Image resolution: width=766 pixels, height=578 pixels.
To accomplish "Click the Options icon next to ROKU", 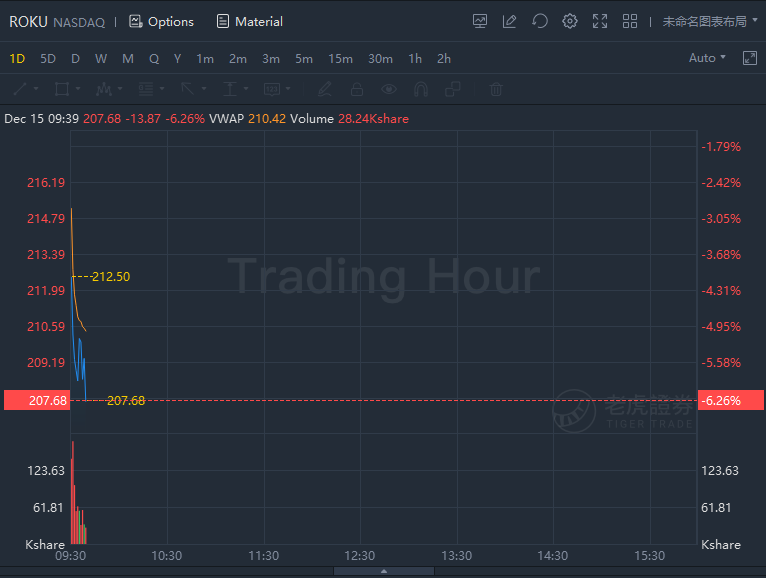I will 135,21.
